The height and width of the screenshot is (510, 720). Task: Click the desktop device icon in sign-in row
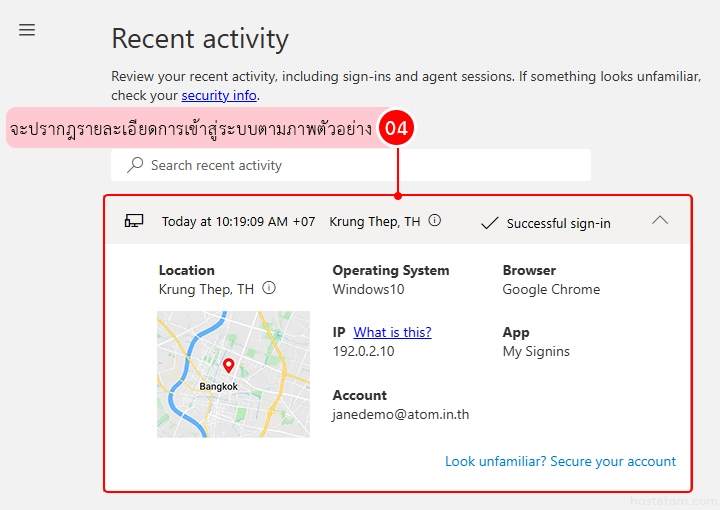[x=134, y=221]
